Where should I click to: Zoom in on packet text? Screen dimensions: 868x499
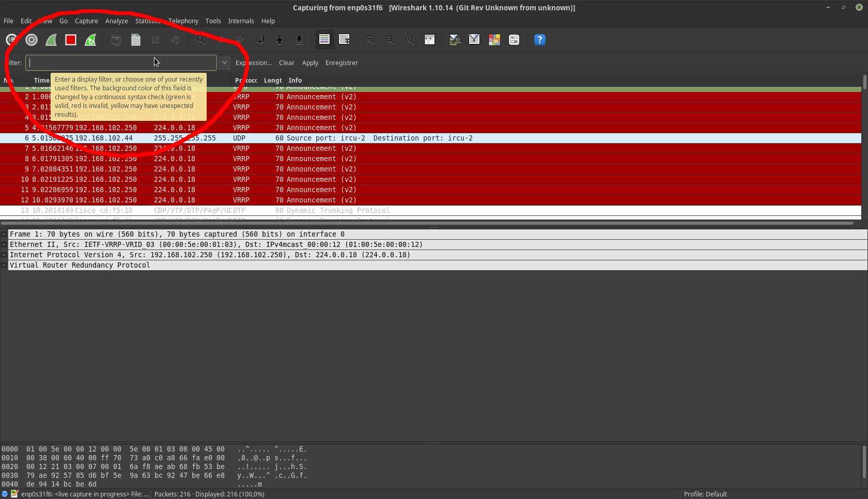click(370, 40)
